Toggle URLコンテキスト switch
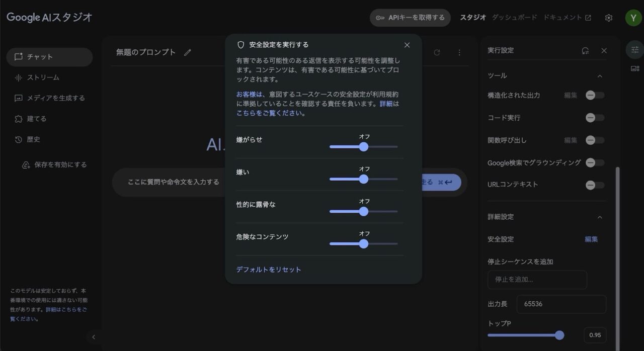This screenshot has width=644, height=351. [595, 185]
